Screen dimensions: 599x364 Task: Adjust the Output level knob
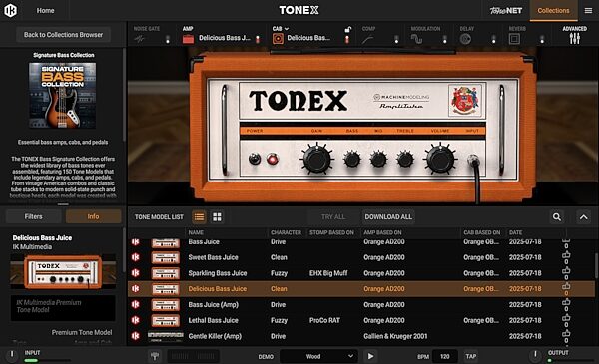point(535,355)
